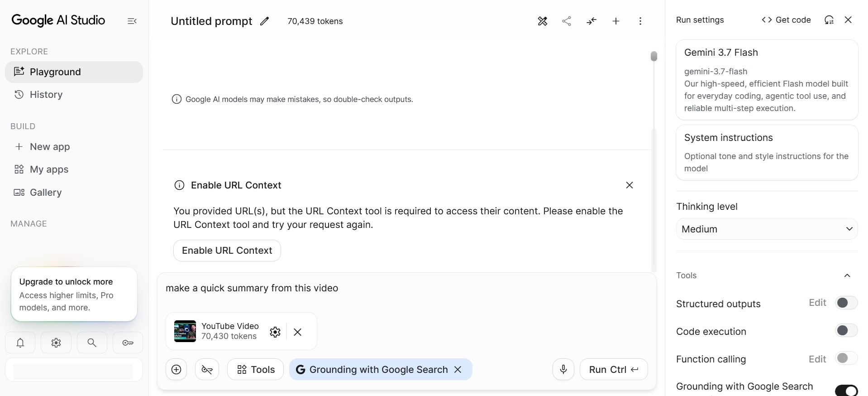Image resolution: width=868 pixels, height=396 pixels.
Task: Click the sidebar search magnifier icon
Action: pyautogui.click(x=92, y=343)
